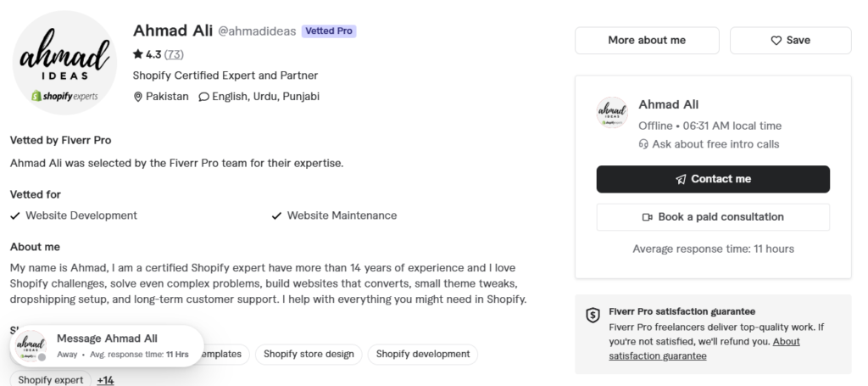Screen dimensions: 868x386
Task: Select the Shopify expert skill tag
Action: coord(50,380)
